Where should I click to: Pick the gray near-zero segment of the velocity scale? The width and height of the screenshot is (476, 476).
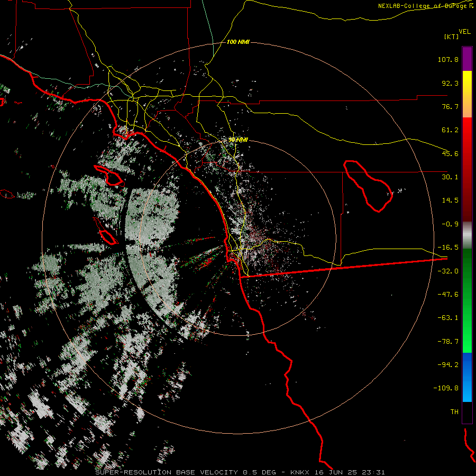(x=467, y=235)
